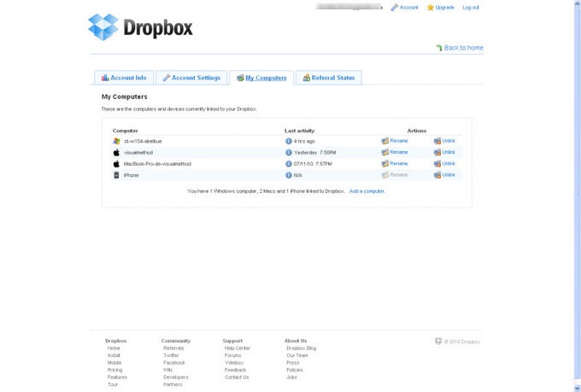Open footer Votebox link
The image size is (581, 392).
point(234,363)
